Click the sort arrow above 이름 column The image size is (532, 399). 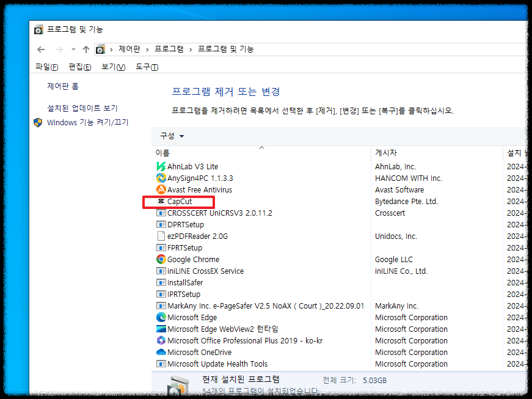pyautogui.click(x=261, y=148)
